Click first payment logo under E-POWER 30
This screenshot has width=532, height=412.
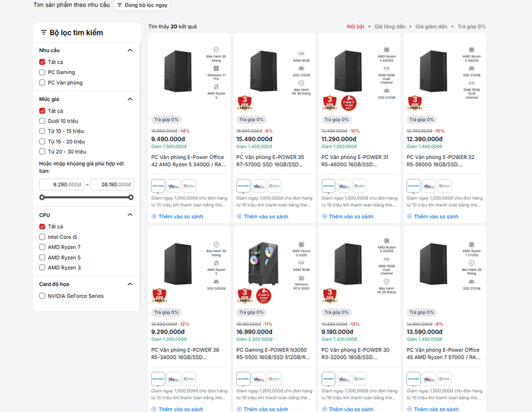point(329,379)
